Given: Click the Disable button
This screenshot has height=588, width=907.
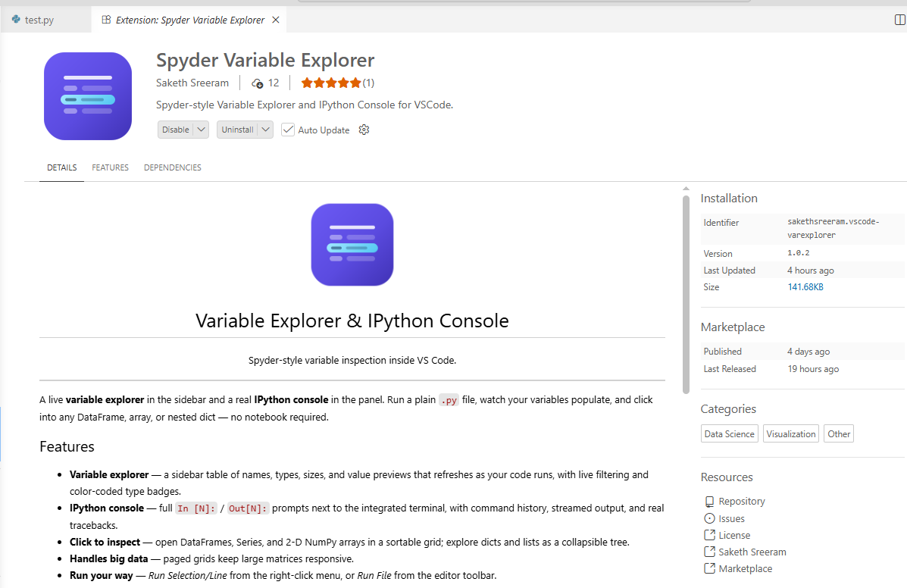Looking at the screenshot, I should tap(175, 130).
